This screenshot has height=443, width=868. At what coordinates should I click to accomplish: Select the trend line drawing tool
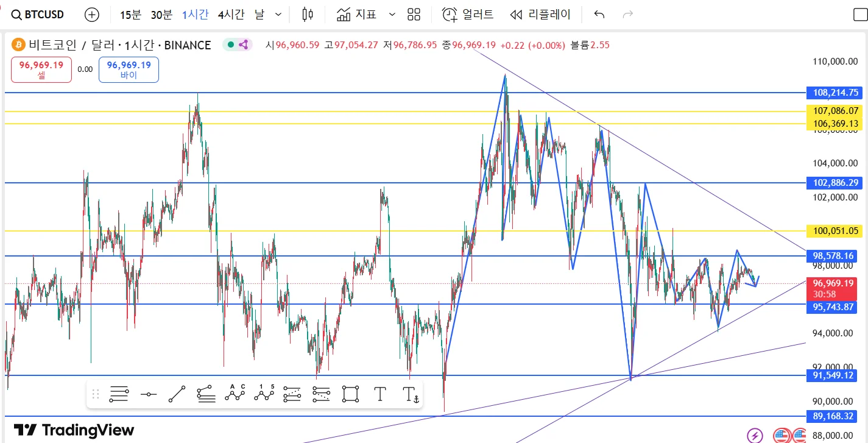click(177, 394)
